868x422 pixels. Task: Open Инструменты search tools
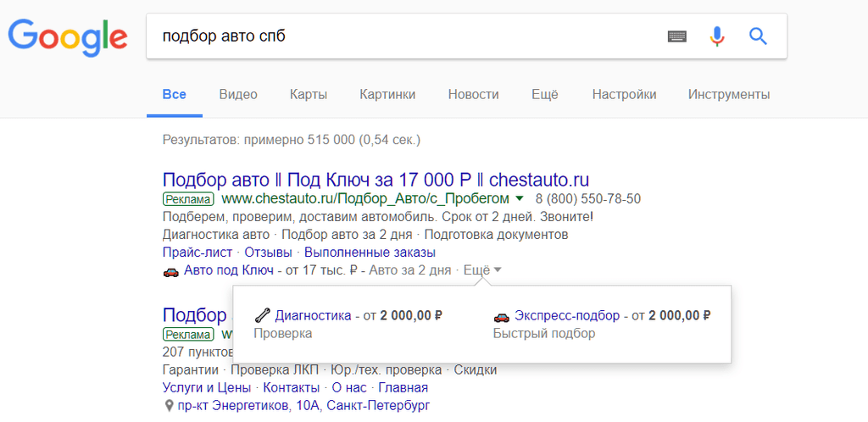click(x=729, y=95)
